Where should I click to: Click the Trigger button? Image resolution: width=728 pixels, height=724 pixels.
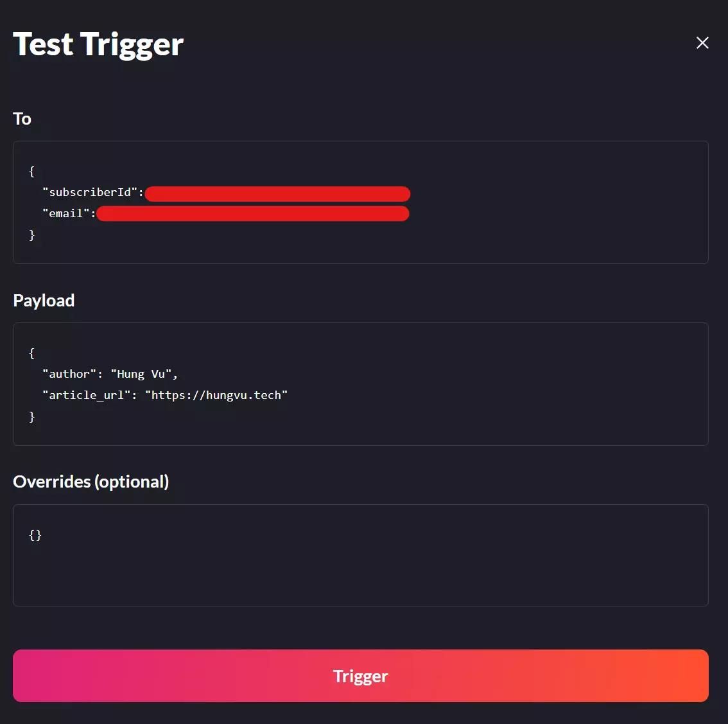[361, 676]
